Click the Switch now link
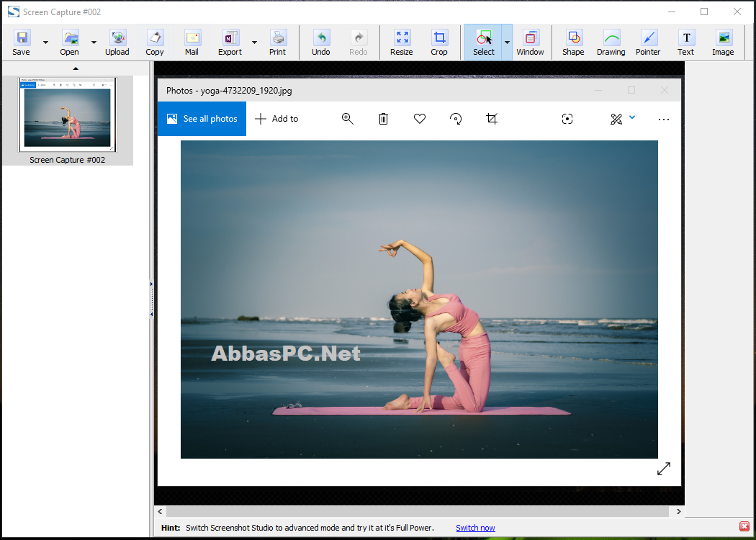The image size is (756, 540). 475,528
